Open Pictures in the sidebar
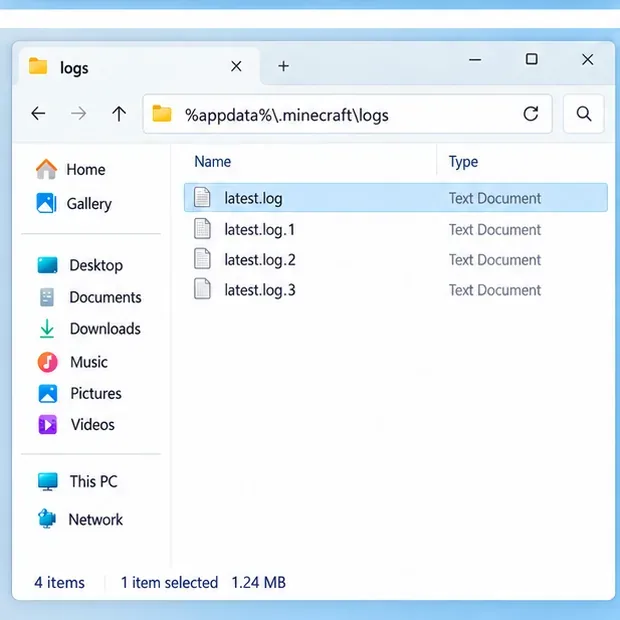The image size is (620, 620). tap(79, 393)
